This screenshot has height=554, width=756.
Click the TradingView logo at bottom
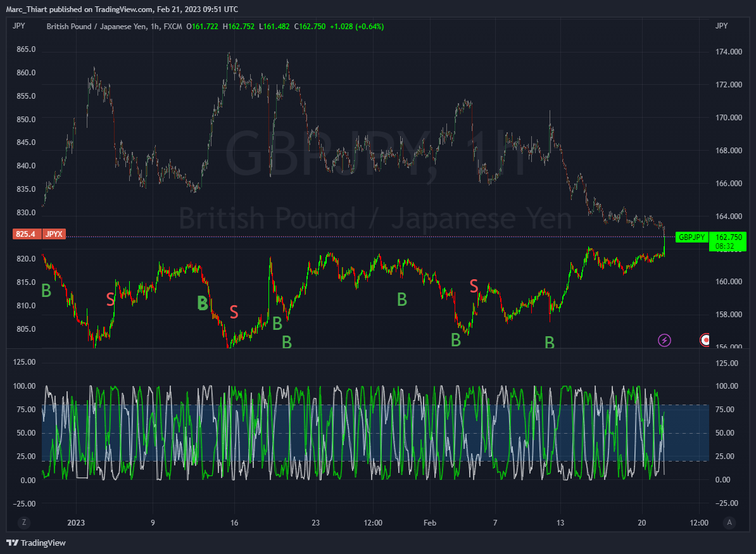[36, 543]
